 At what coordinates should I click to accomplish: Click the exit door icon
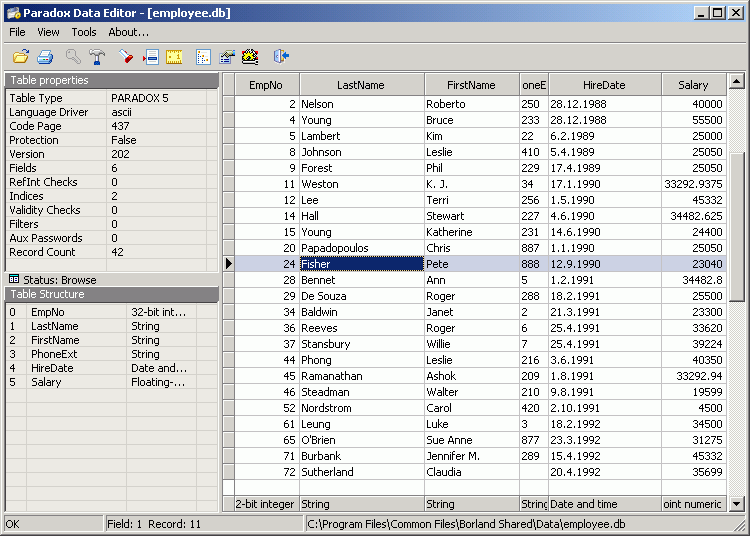[281, 56]
